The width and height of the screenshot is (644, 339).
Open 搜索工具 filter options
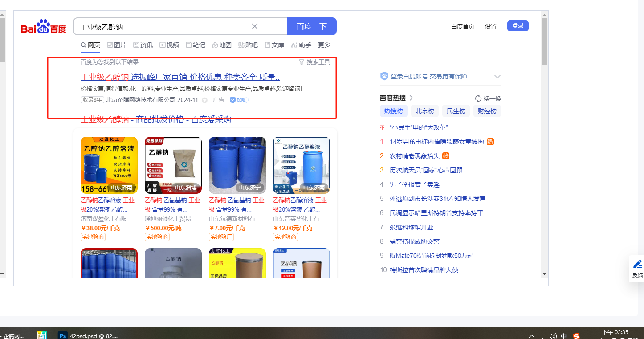pyautogui.click(x=314, y=62)
